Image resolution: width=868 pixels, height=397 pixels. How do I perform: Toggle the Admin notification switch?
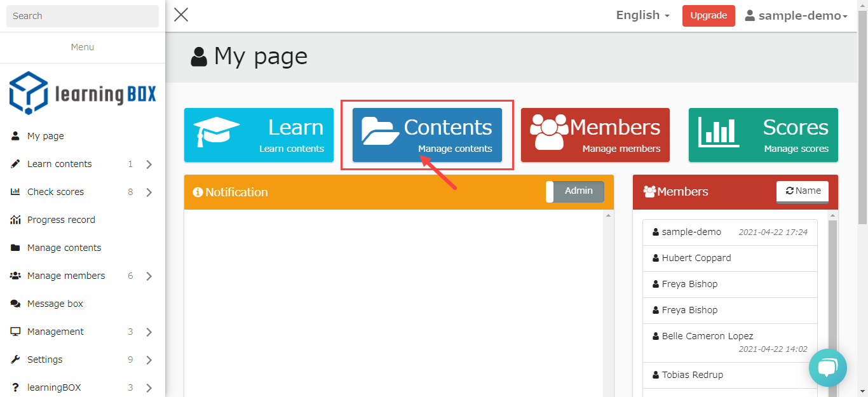tap(574, 191)
